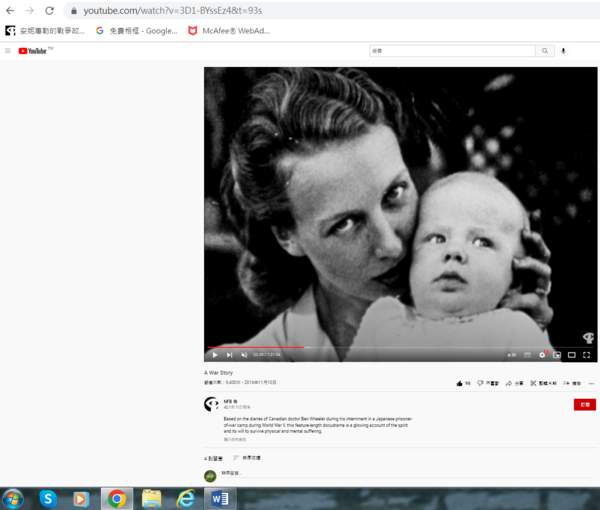Open player settings gear icon
Viewport: 600px width, 510px height.
[542, 355]
